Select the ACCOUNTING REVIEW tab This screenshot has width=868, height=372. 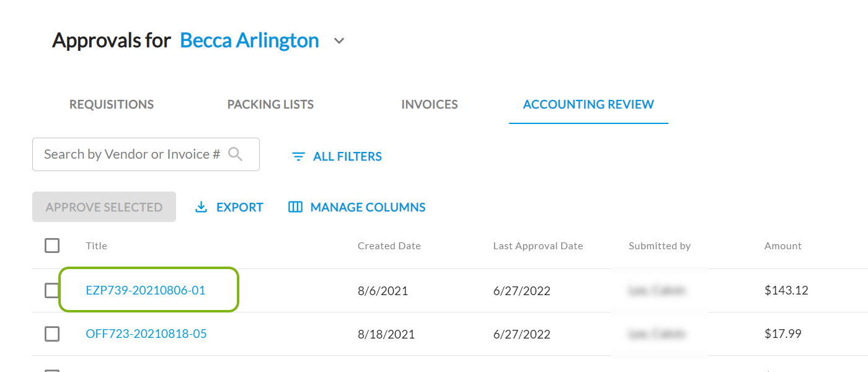pyautogui.click(x=588, y=104)
